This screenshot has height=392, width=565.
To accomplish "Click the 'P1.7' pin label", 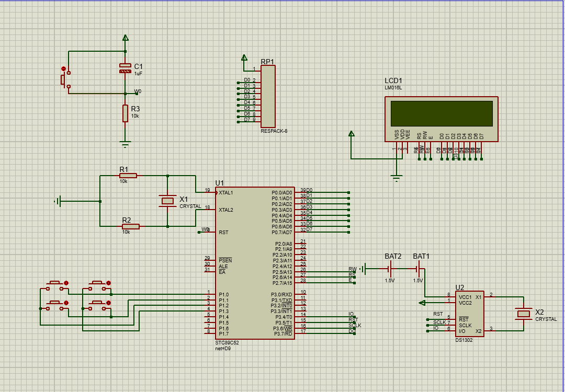I will [x=223, y=333].
